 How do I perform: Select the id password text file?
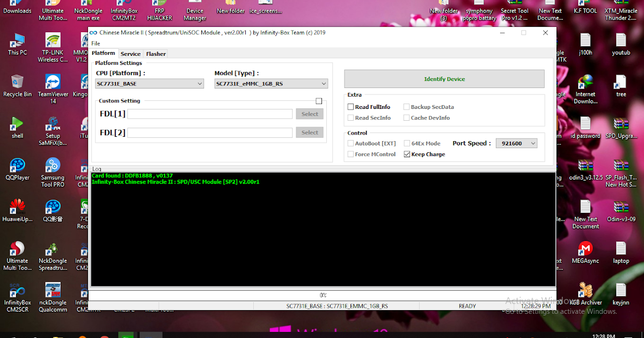[586, 128]
